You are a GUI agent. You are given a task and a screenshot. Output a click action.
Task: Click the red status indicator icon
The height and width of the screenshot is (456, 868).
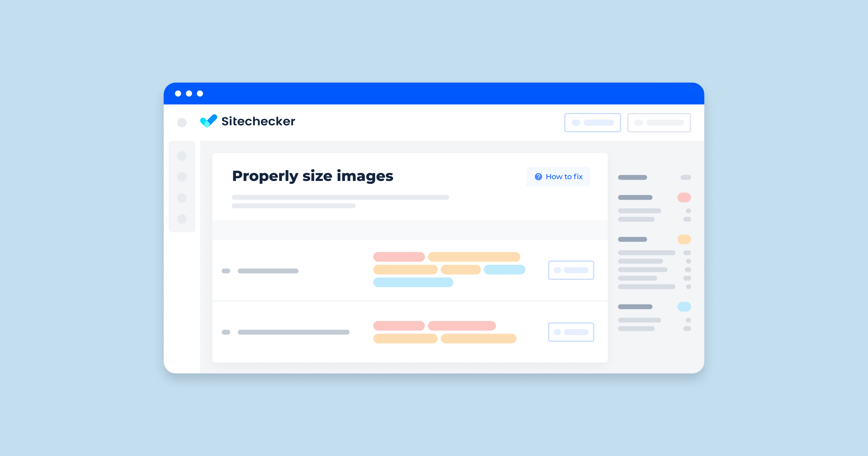point(684,197)
